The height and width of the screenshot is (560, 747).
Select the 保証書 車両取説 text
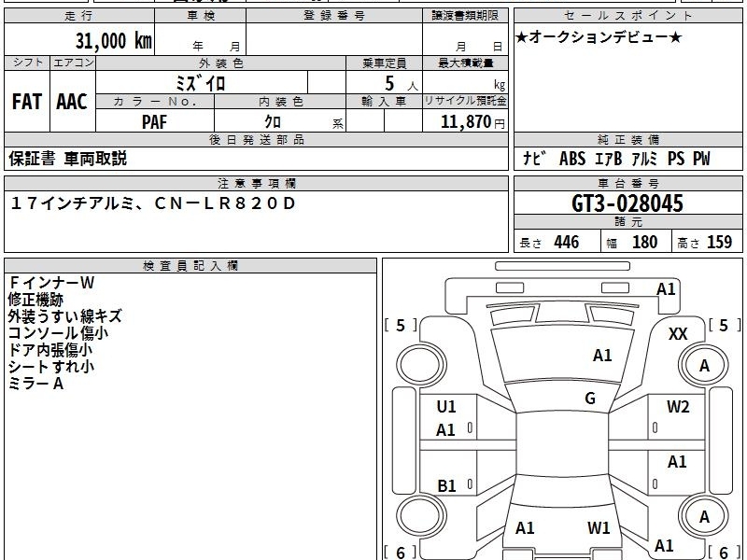coord(67,159)
